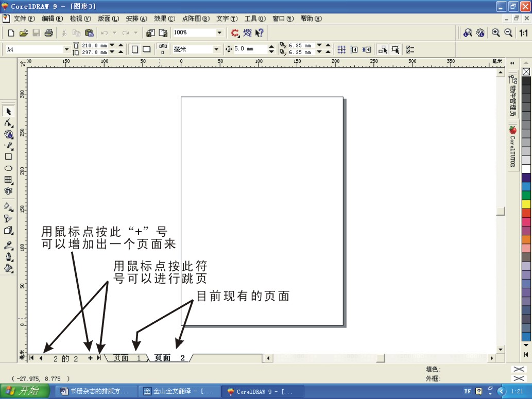Select the Interactive extrude cube tool

8,230
